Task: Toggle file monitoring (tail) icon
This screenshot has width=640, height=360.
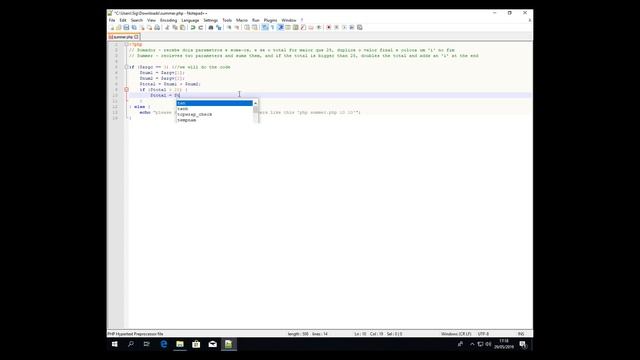Action: 319,27
